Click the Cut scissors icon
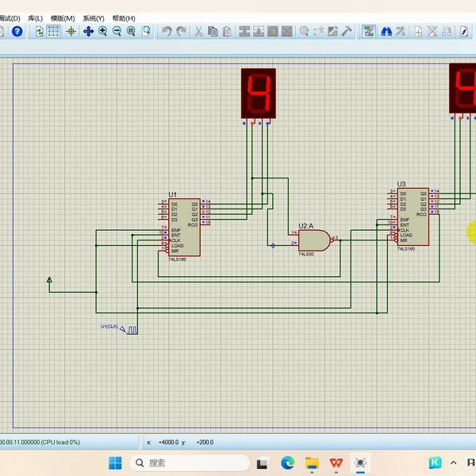476x476 pixels. (x=198, y=32)
